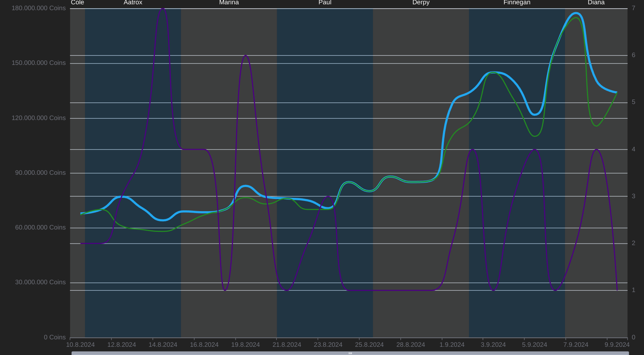This screenshot has height=355, width=644.
Task: Click the 1.9.2024 date axis label
Action: click(x=452, y=344)
